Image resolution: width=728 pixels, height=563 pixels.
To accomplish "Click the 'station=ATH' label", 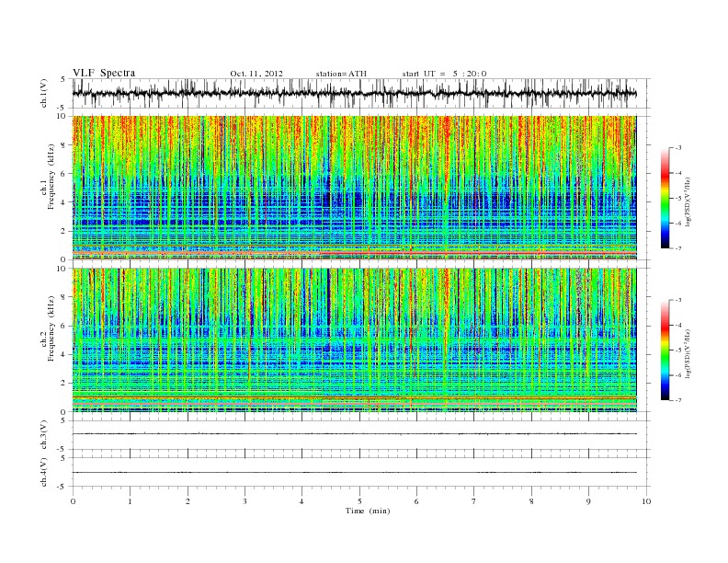I will point(341,74).
